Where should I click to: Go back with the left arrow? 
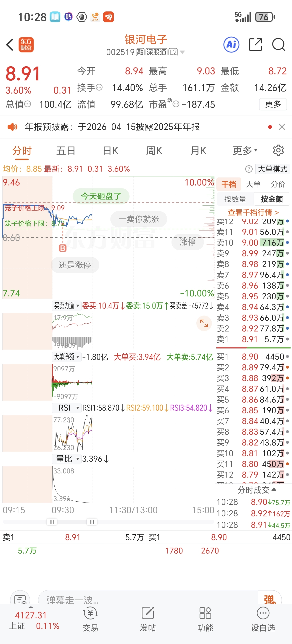[10, 45]
